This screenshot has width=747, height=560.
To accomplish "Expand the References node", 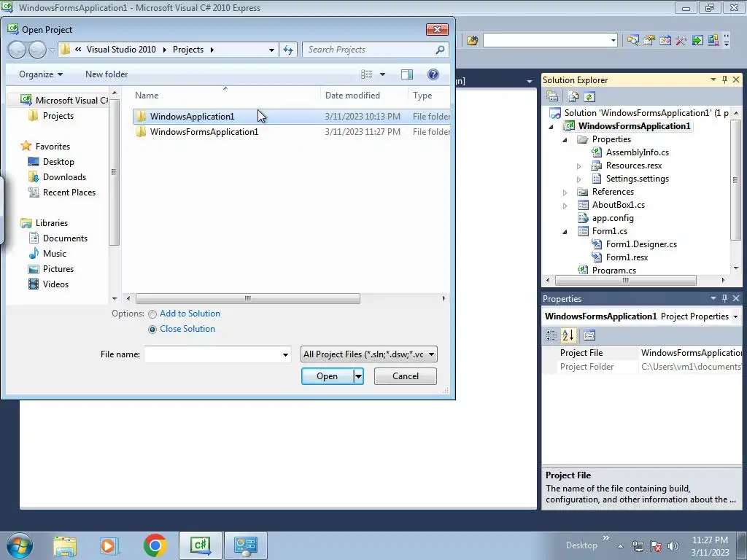I will tap(565, 192).
